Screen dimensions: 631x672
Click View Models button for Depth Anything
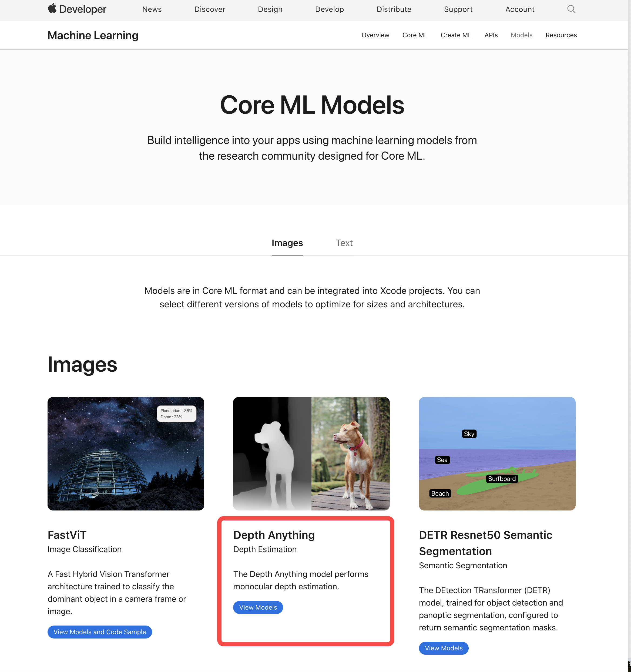(257, 607)
